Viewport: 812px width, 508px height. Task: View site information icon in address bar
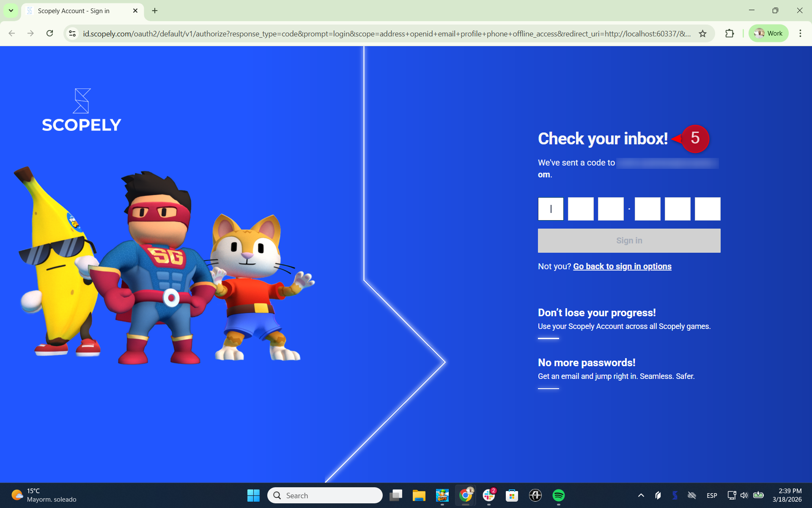[x=72, y=33]
